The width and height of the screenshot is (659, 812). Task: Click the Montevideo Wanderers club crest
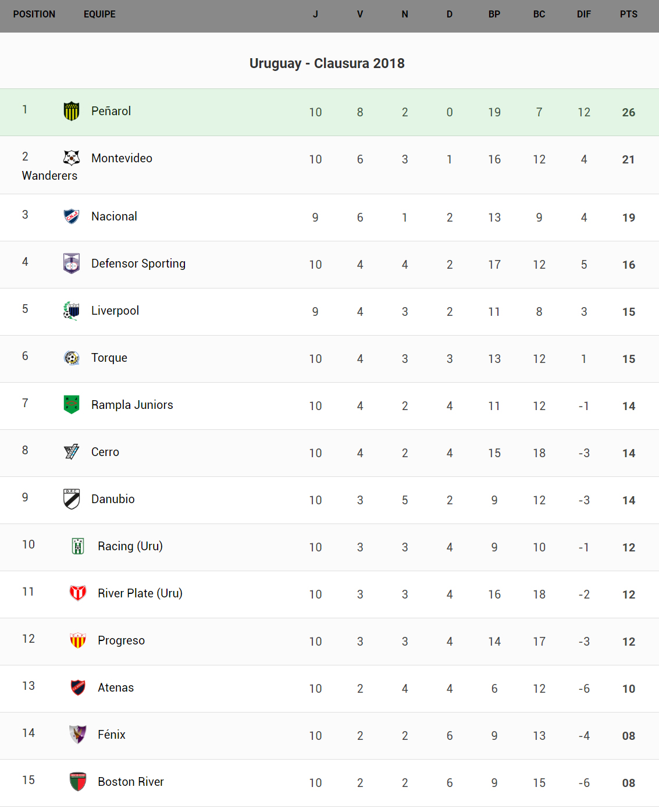point(72,158)
